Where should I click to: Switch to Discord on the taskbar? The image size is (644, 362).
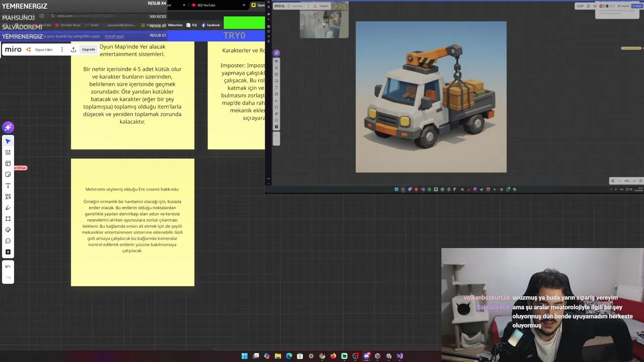point(366,356)
